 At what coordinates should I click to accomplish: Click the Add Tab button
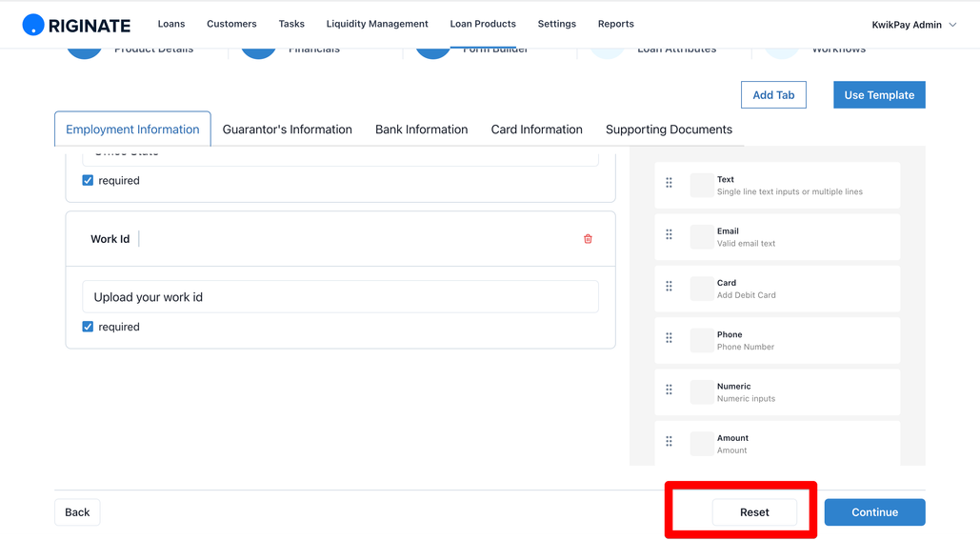(x=773, y=95)
